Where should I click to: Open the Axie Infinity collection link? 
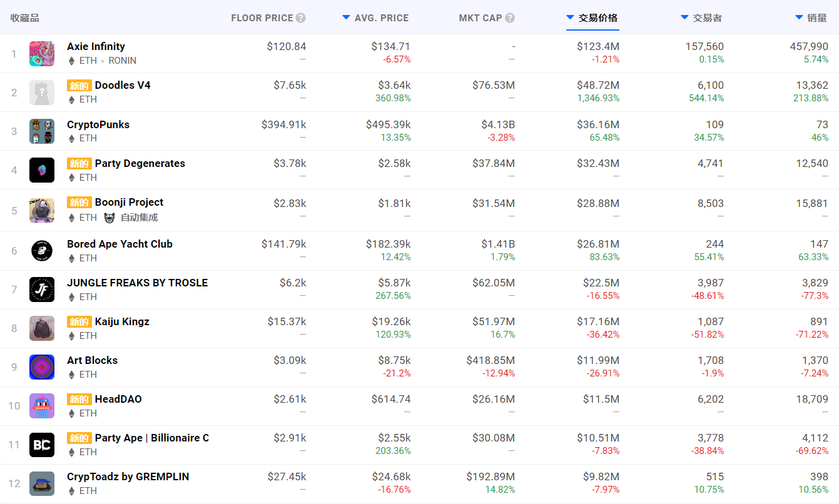tap(96, 46)
